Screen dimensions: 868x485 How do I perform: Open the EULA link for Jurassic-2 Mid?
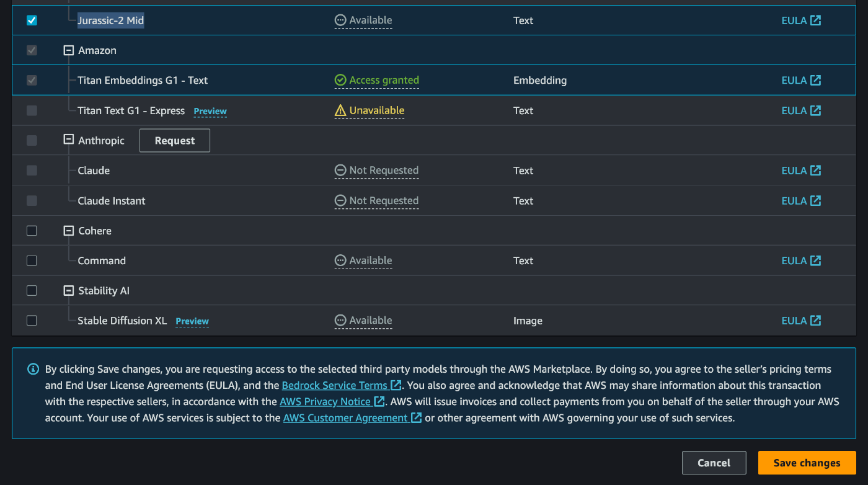click(x=801, y=20)
